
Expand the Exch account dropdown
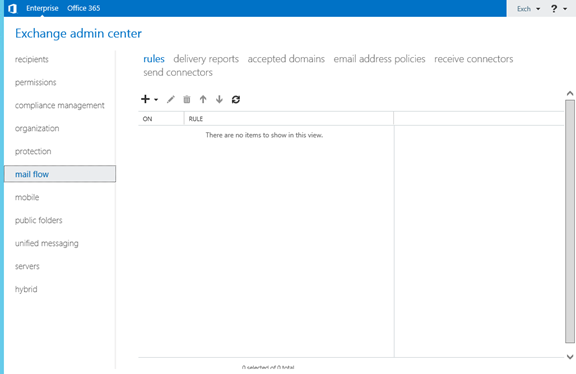(x=529, y=9)
